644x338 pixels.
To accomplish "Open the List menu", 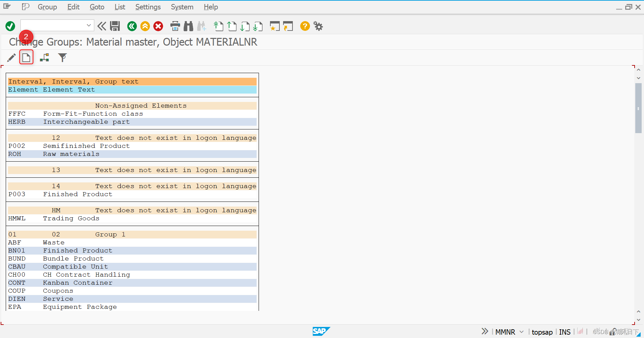I will tap(120, 7).
